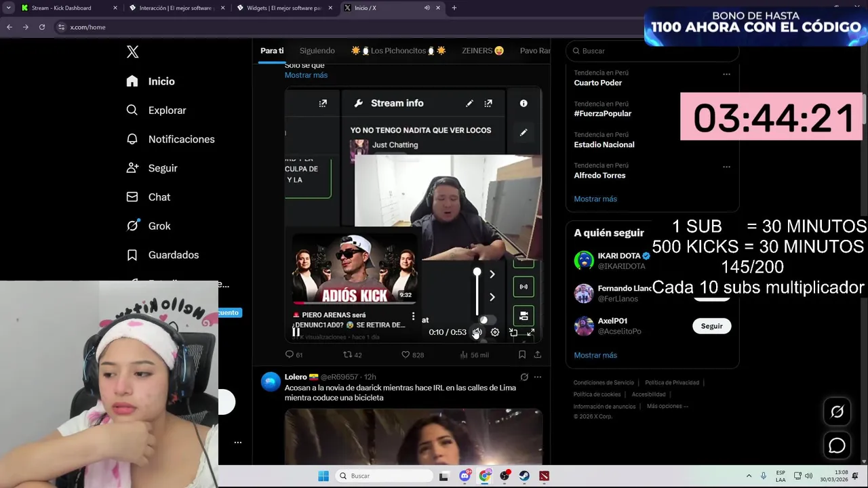Switch to the Interacción browser tab

(x=176, y=8)
